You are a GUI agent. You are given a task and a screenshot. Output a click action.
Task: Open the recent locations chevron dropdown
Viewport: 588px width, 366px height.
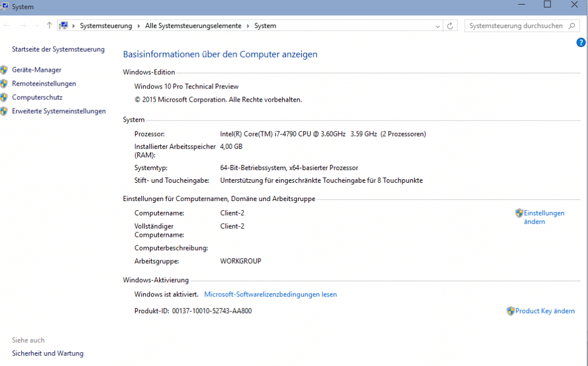tap(37, 26)
